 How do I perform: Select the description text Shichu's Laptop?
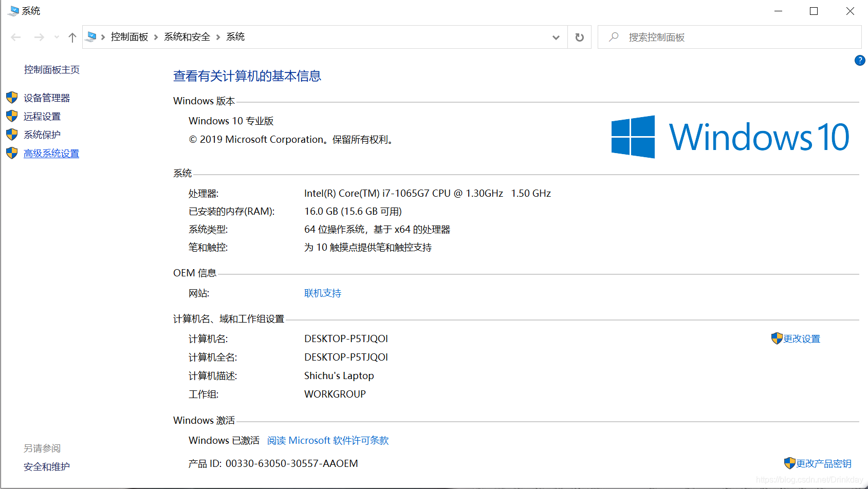[x=339, y=376]
